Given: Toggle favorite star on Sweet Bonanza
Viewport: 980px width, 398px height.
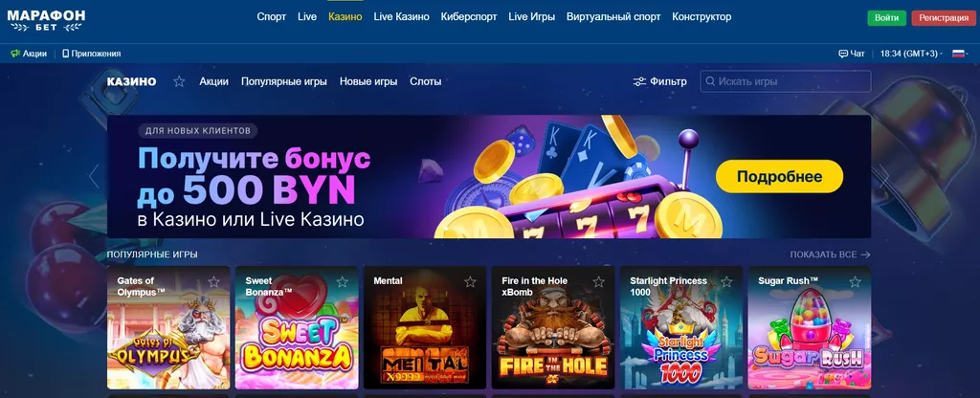Looking at the screenshot, I should [342, 282].
